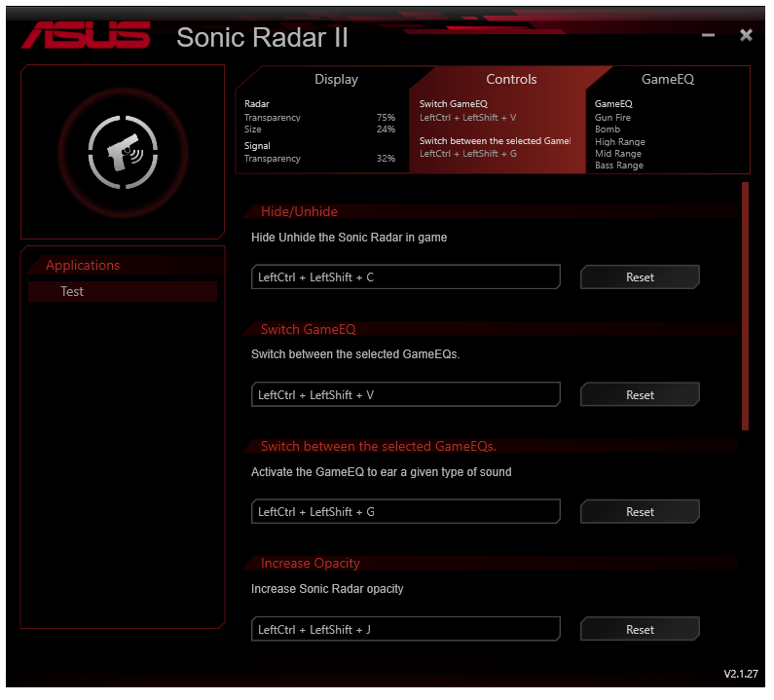Click Signal Transparency 32% value
This screenshot has width=774, height=700.
coord(386,159)
